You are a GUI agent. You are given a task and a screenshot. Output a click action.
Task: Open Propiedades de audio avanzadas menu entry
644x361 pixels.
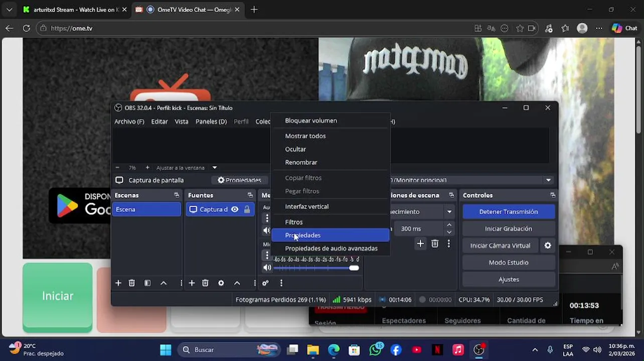click(331, 249)
